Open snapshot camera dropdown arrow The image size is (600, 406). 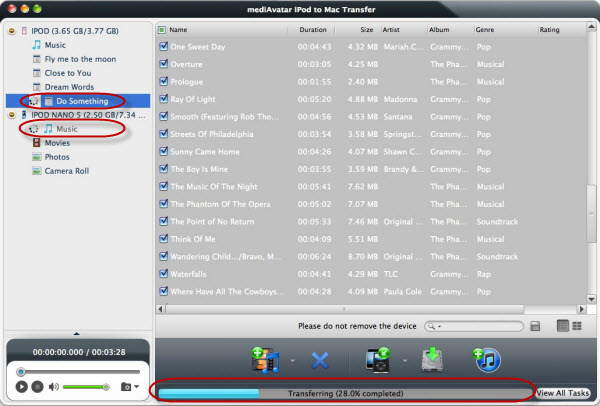[137, 386]
